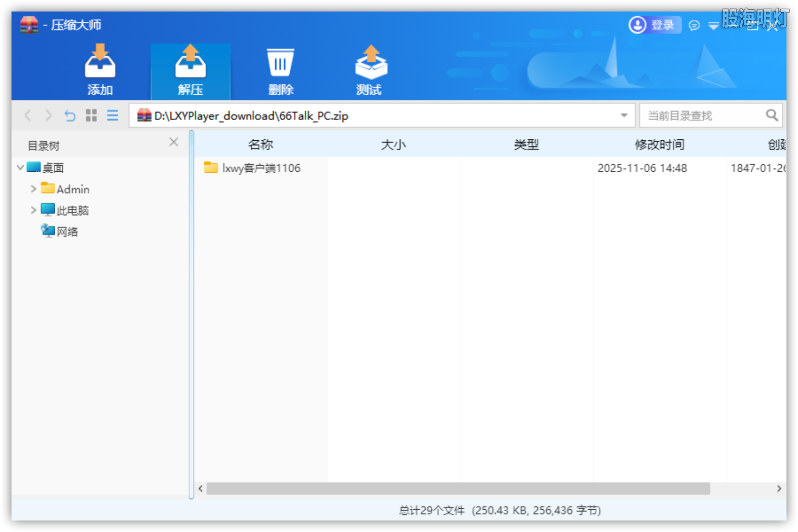798x532 pixels.
Task: Collapse the 桌面 desktop tree node
Action: coord(20,168)
